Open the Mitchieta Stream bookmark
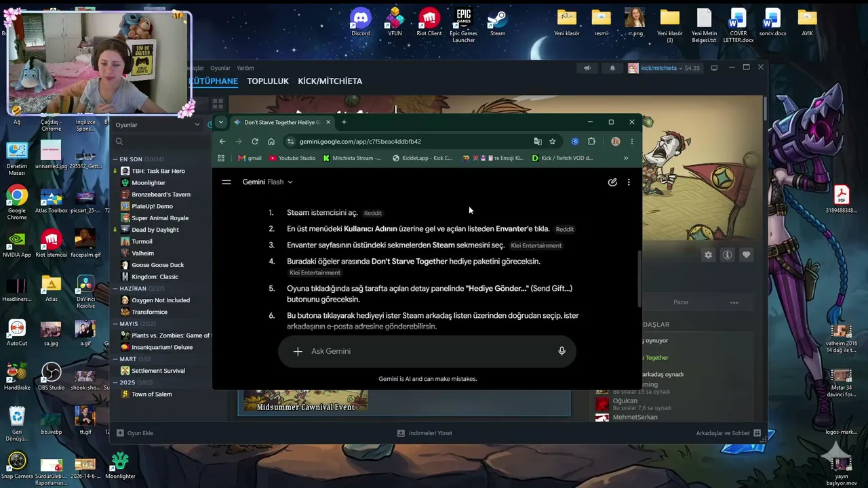The image size is (868, 488). (x=352, y=158)
